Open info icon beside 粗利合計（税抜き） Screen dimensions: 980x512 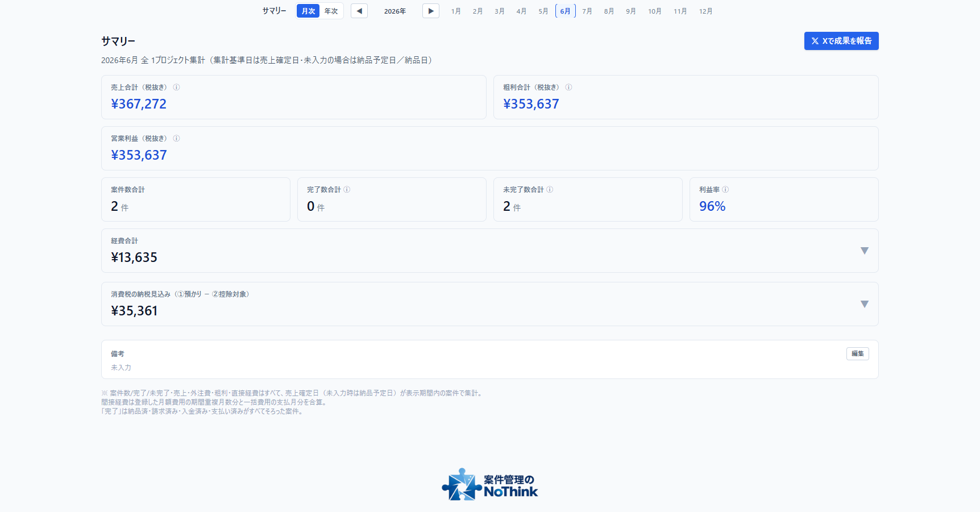[x=568, y=88]
